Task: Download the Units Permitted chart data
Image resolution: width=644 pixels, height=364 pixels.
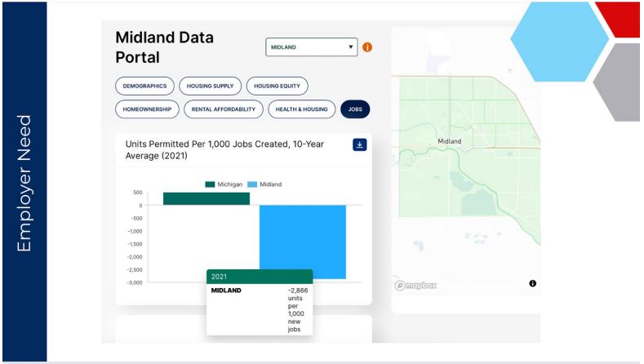Action: (x=360, y=144)
